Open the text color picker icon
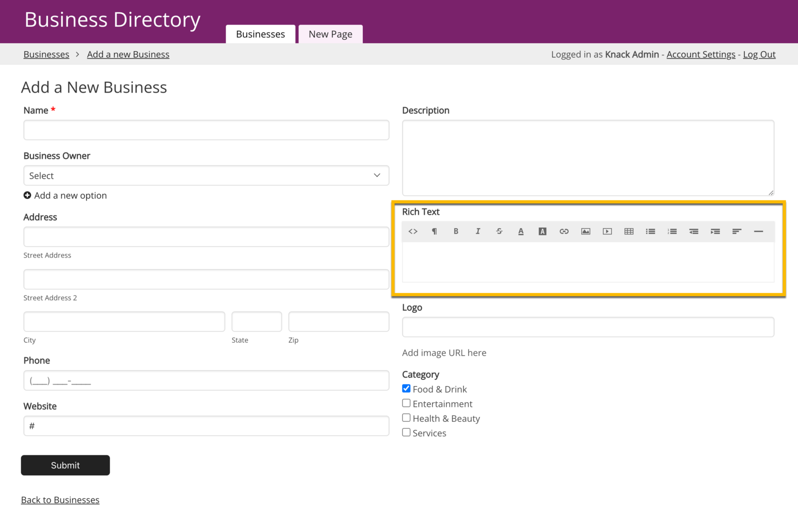Image resolution: width=798 pixels, height=532 pixels. [521, 231]
